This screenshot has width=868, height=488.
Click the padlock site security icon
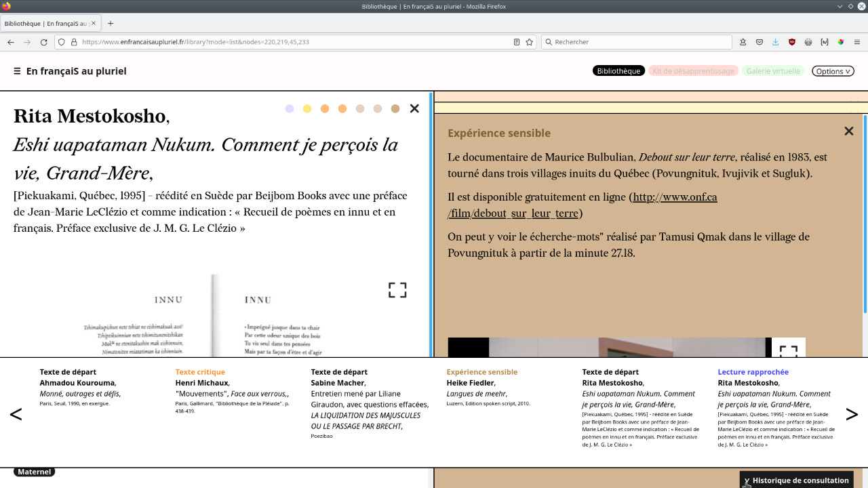point(74,42)
